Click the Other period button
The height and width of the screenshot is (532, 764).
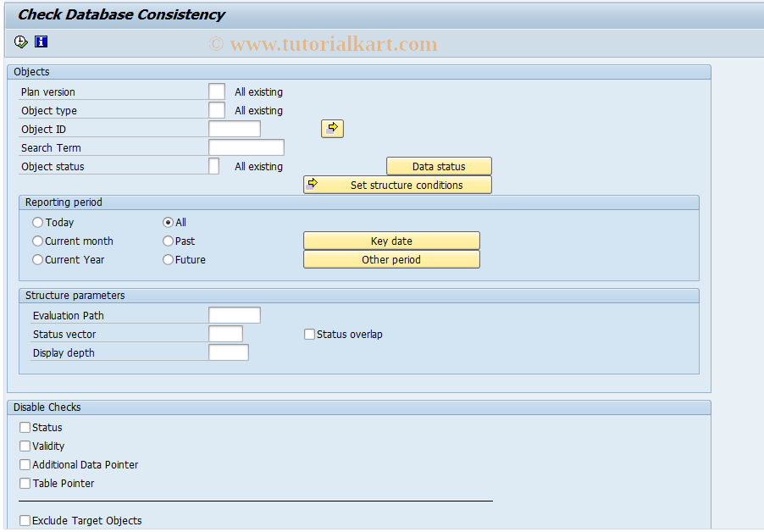[x=390, y=259]
